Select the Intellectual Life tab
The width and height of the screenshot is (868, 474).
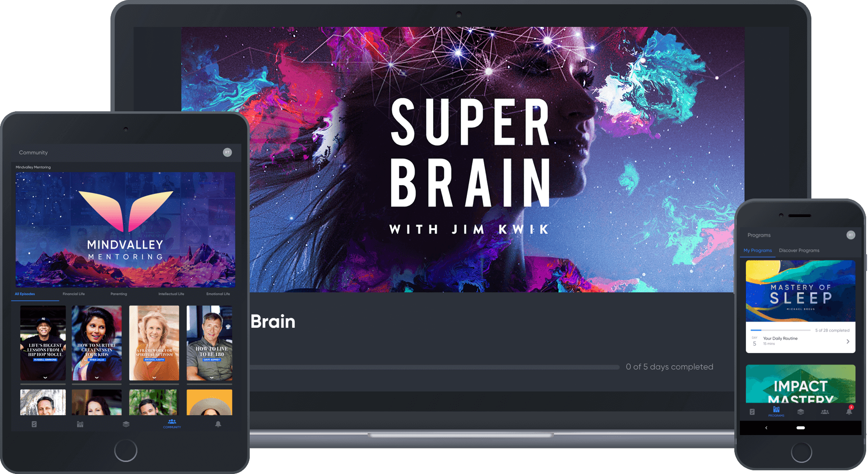pos(171,294)
